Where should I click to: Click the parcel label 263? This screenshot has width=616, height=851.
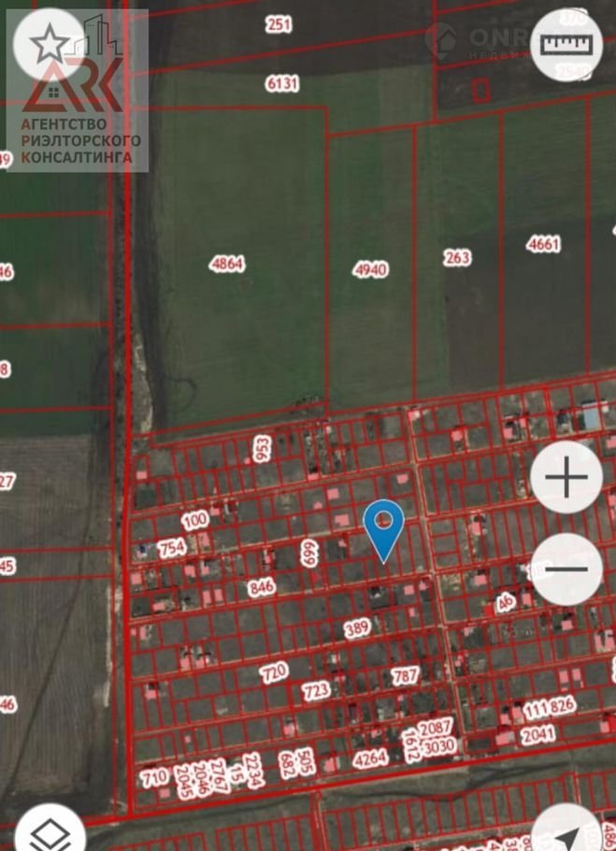point(457,257)
